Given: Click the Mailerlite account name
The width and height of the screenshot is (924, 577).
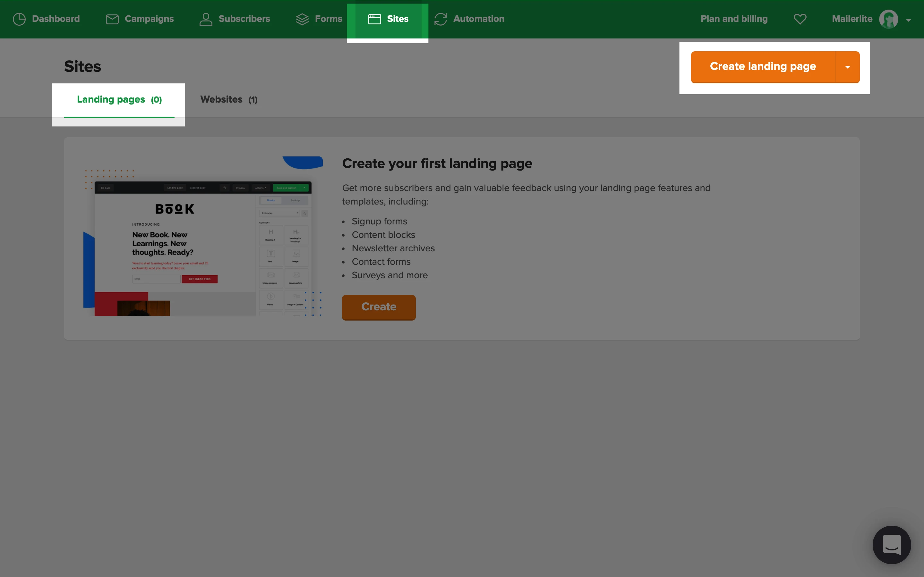Looking at the screenshot, I should [852, 19].
